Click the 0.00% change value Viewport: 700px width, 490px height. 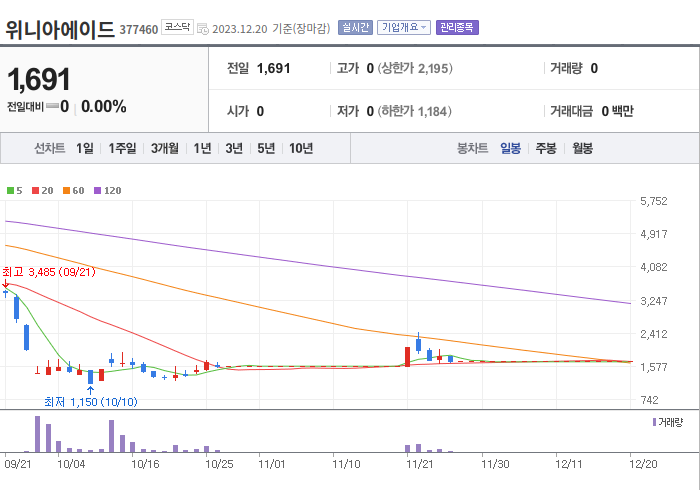104,107
